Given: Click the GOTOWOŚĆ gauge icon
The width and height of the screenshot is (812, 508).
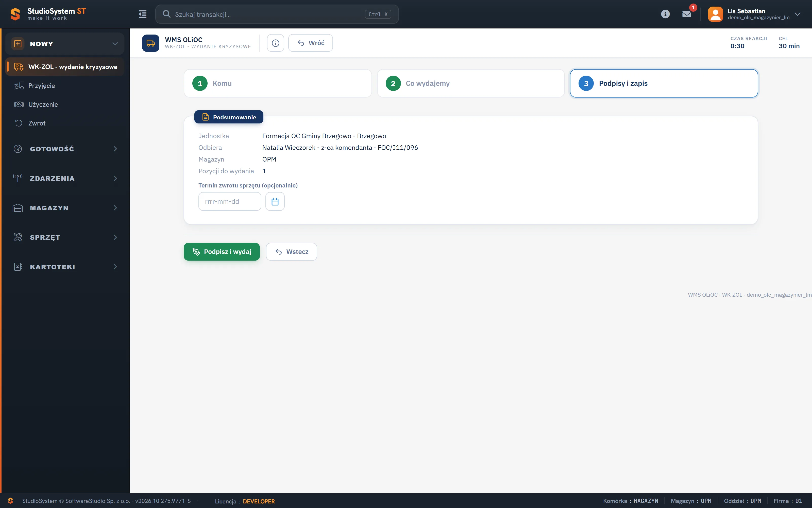Looking at the screenshot, I should (18, 149).
